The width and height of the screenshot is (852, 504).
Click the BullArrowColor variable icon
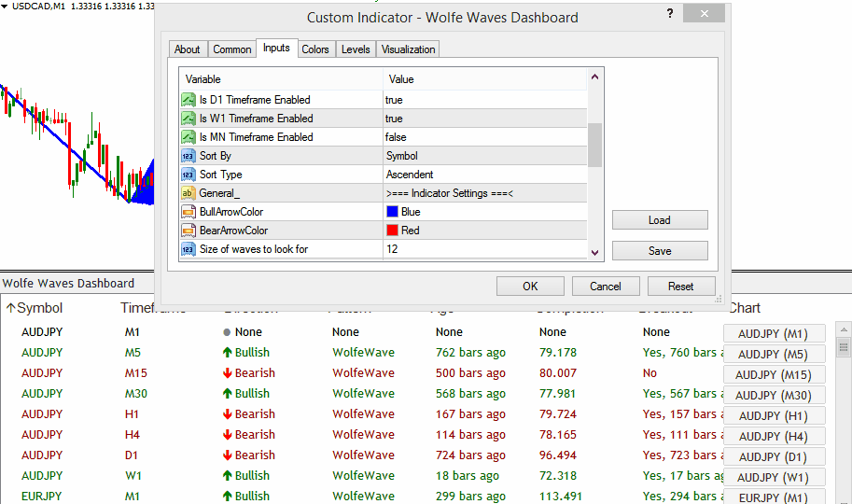(188, 212)
